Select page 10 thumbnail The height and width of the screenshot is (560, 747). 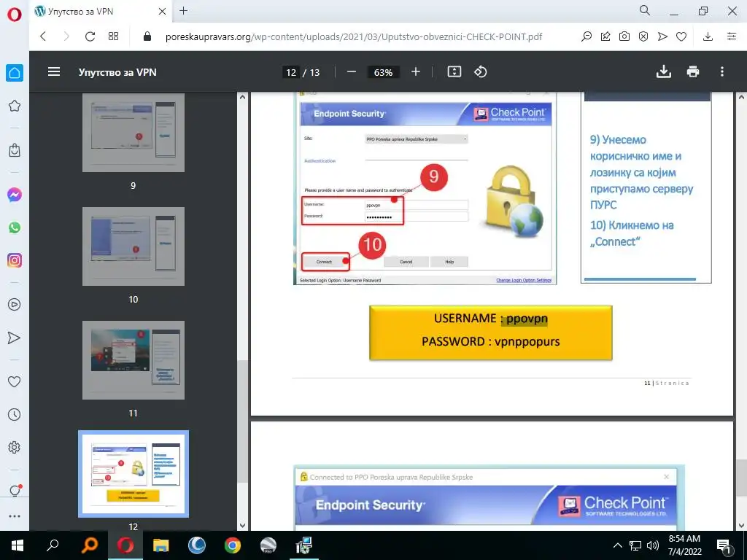pyautogui.click(x=133, y=246)
